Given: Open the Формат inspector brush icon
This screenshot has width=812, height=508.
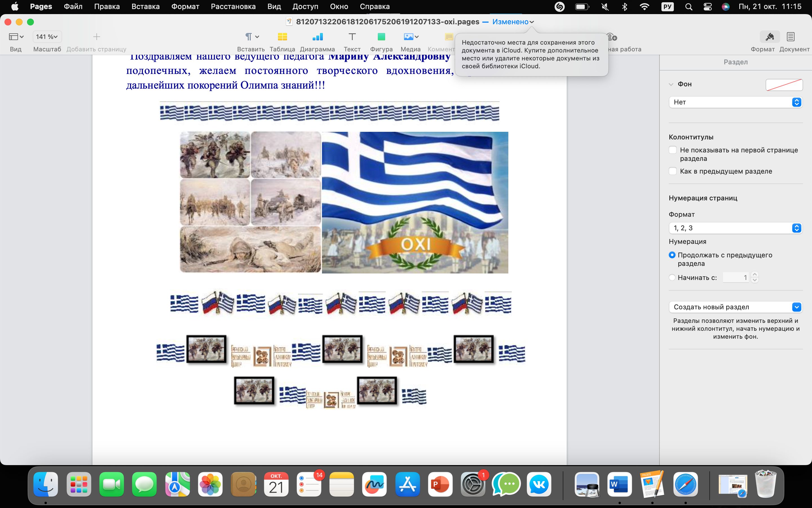Looking at the screenshot, I should (769, 37).
